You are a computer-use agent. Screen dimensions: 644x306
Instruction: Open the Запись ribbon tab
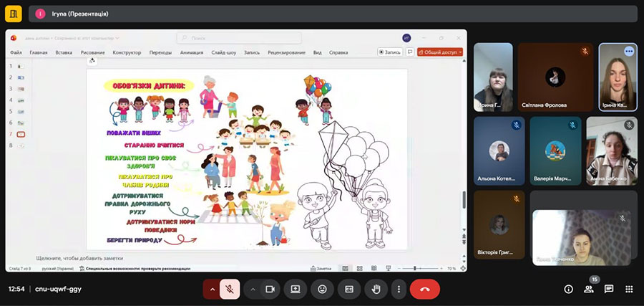(251, 52)
